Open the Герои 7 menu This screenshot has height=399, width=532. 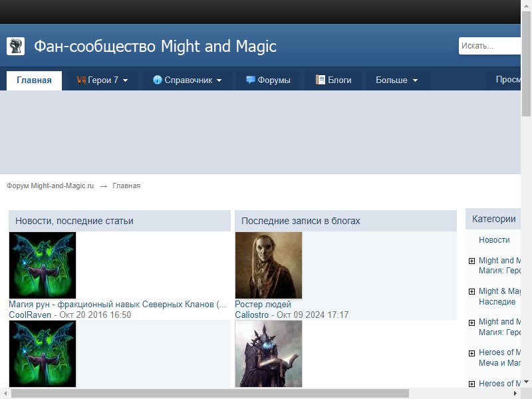coord(102,80)
